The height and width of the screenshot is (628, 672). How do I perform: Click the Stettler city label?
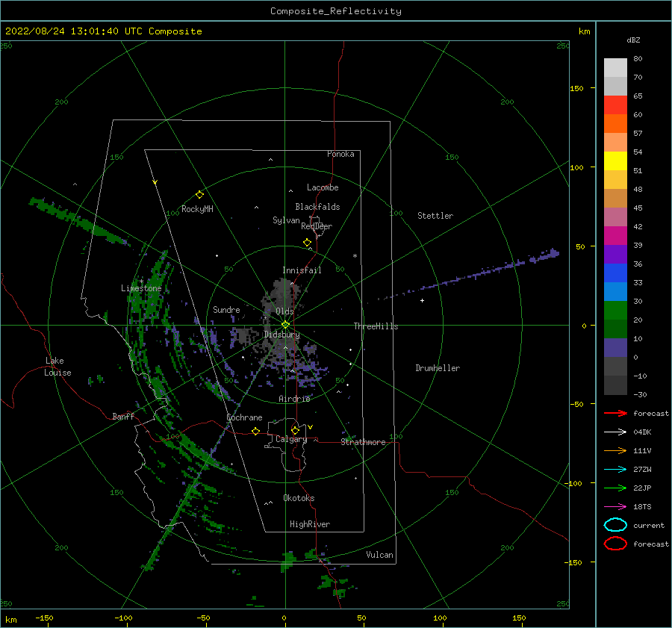[x=435, y=216]
